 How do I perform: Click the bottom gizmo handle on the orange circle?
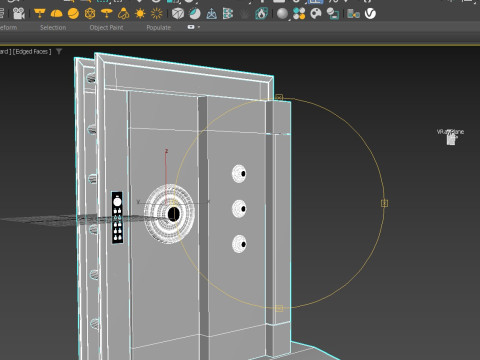click(x=280, y=308)
